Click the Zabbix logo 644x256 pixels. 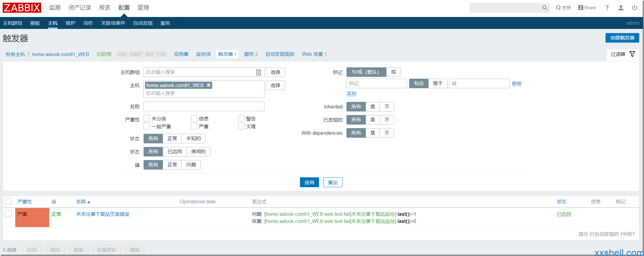tap(22, 8)
